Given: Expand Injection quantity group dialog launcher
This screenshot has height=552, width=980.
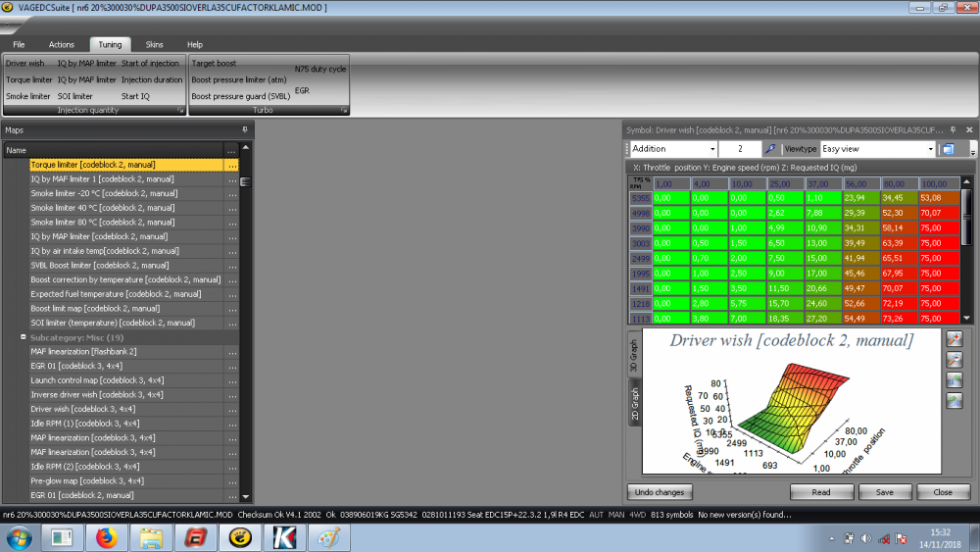Looking at the screenshot, I should (x=180, y=111).
